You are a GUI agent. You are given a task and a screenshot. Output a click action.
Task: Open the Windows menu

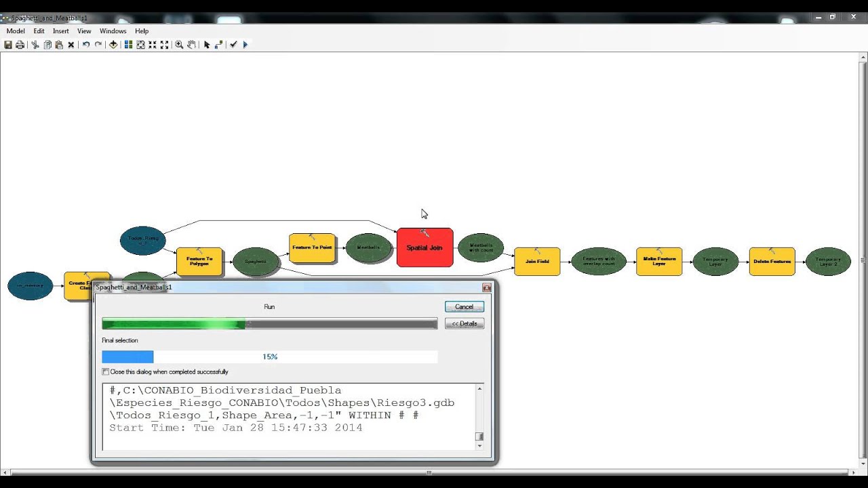pos(113,31)
